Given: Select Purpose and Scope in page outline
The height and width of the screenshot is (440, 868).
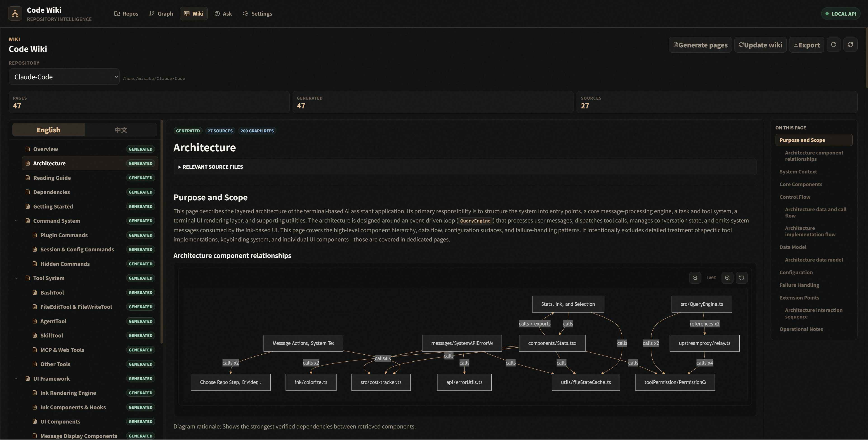Looking at the screenshot, I should [814, 140].
